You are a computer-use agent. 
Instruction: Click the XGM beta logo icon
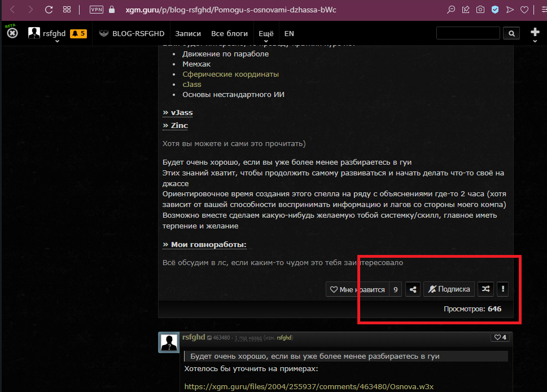tap(12, 32)
